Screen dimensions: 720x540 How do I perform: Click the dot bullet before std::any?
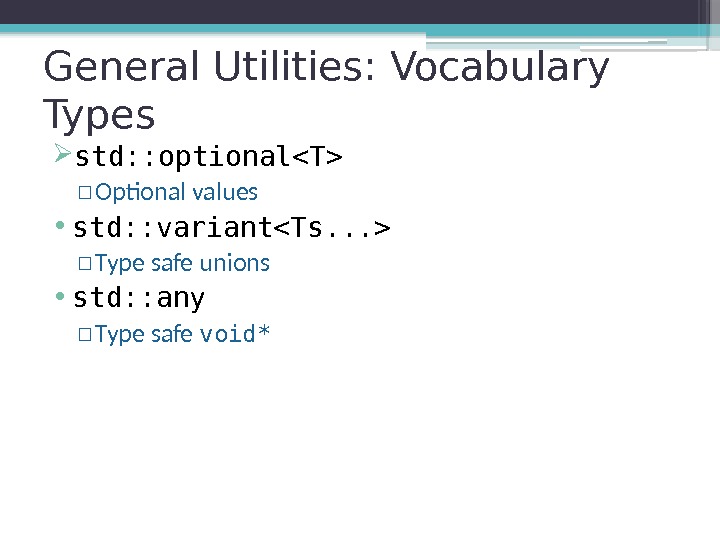click(x=61, y=299)
